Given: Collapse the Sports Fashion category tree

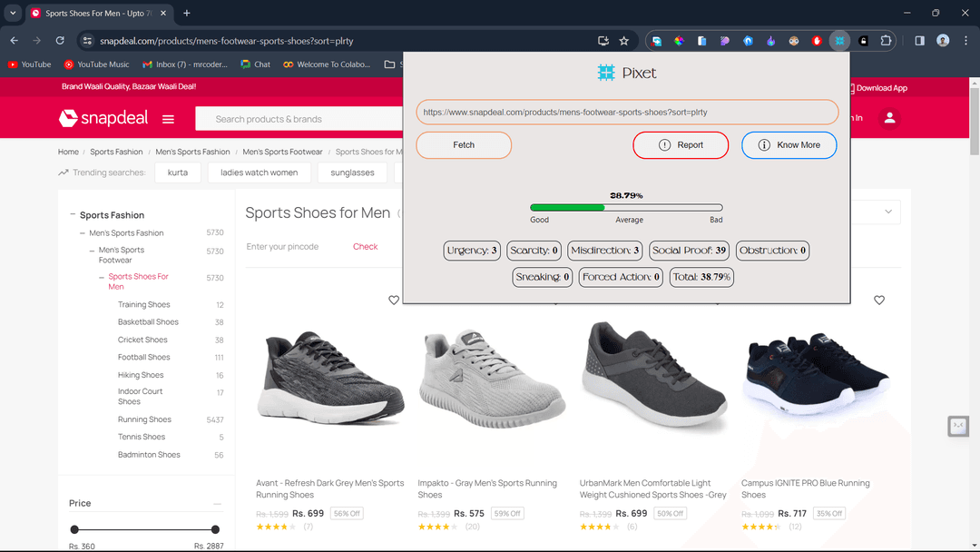Looking at the screenshot, I should [x=73, y=214].
